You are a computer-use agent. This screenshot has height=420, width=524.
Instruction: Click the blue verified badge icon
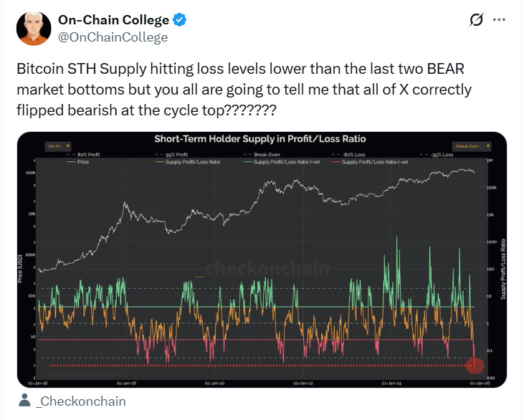[180, 20]
